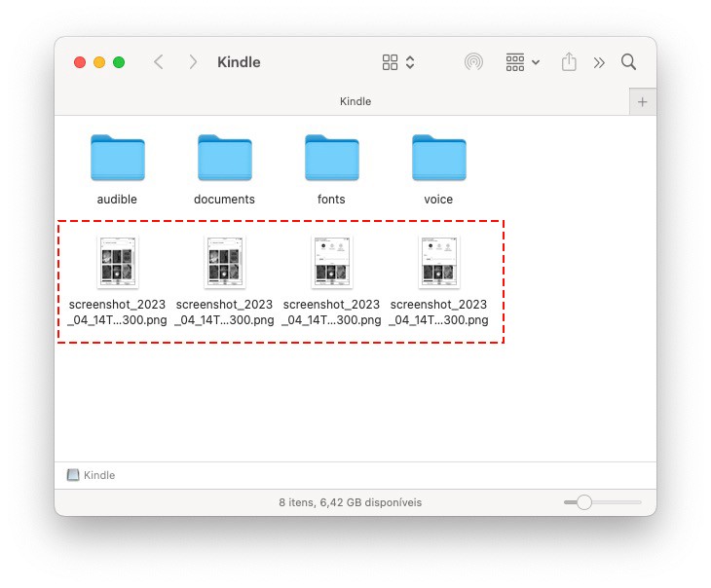Open search with the magnifying glass
711x588 pixels.
(628, 61)
